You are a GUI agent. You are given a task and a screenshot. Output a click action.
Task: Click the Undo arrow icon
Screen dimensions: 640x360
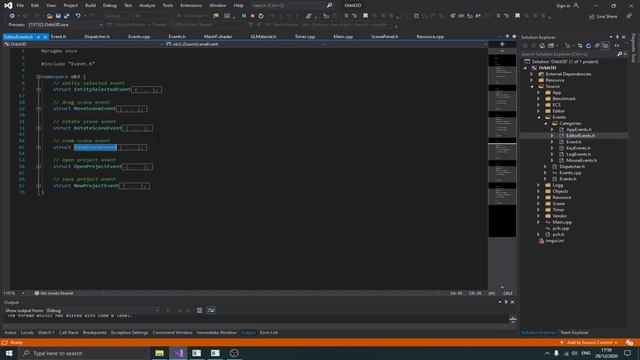[78, 16]
